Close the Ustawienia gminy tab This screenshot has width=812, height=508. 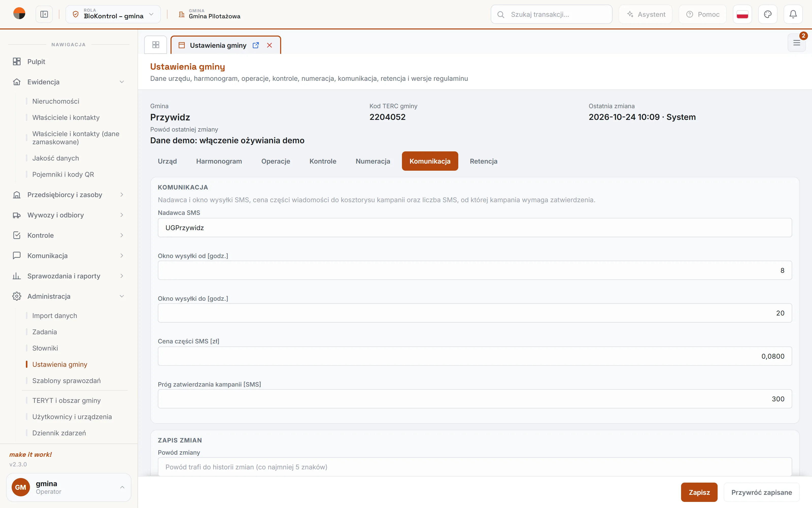tap(269, 45)
